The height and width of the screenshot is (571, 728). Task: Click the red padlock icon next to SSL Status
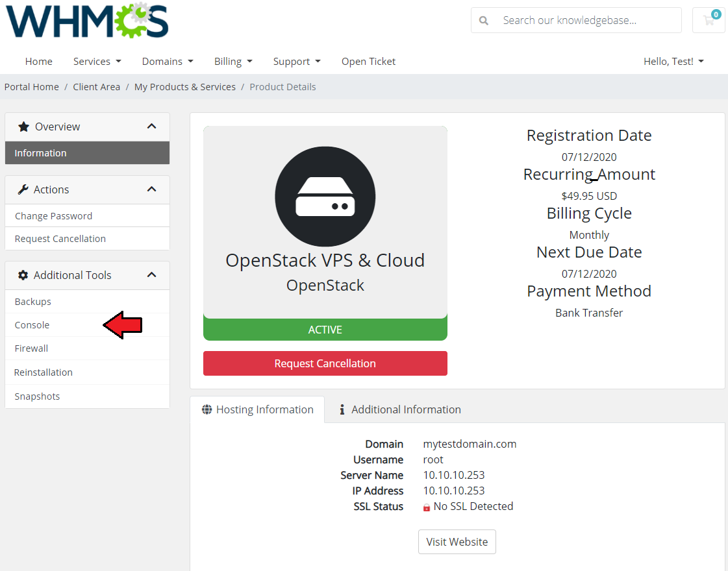point(425,506)
